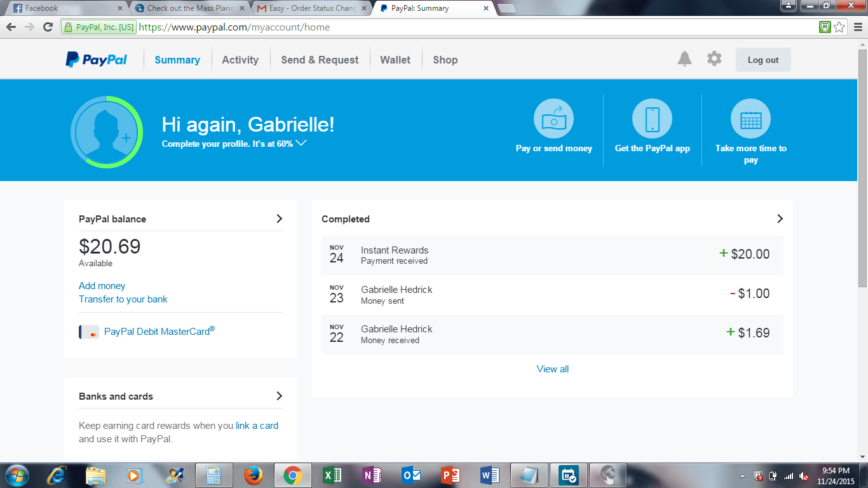The height and width of the screenshot is (488, 868).
Task: Click the PayPal, Inc. [US] secure padlock
Action: [68, 27]
